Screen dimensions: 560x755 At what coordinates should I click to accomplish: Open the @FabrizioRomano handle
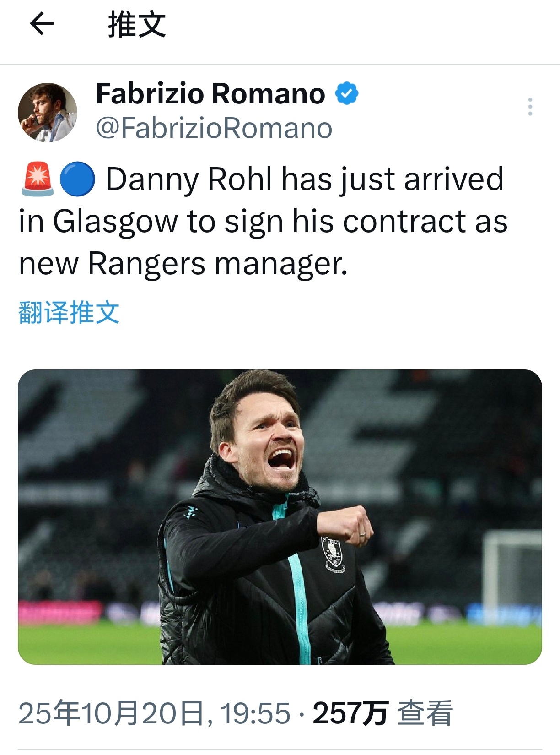214,128
